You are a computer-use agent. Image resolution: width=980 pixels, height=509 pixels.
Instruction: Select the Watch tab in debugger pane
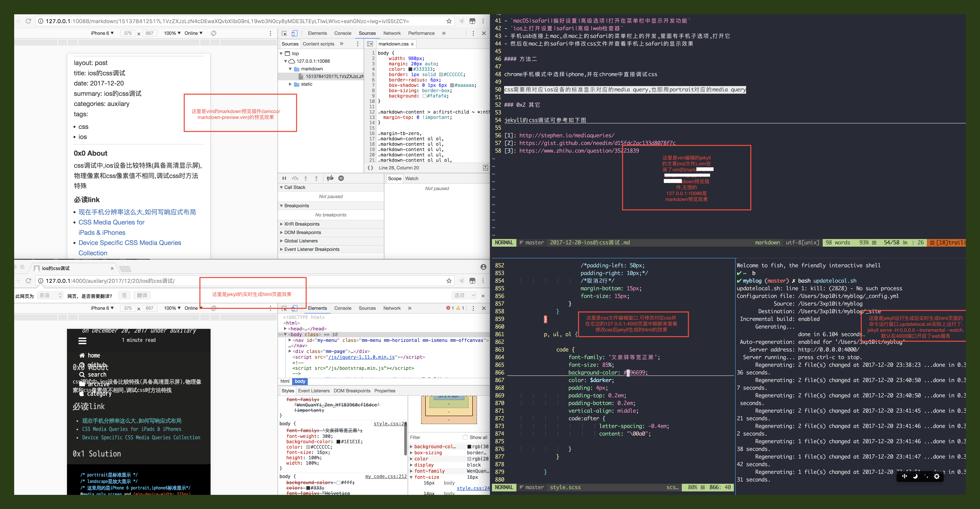(412, 179)
